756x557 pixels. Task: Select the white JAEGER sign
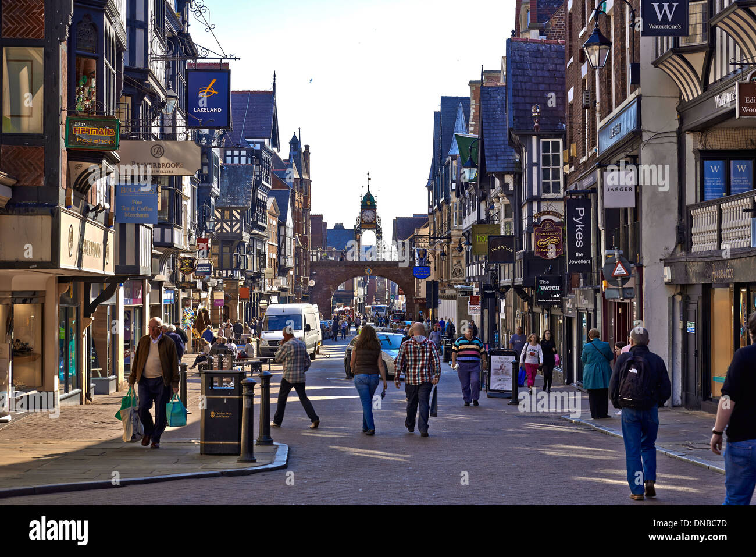619,189
